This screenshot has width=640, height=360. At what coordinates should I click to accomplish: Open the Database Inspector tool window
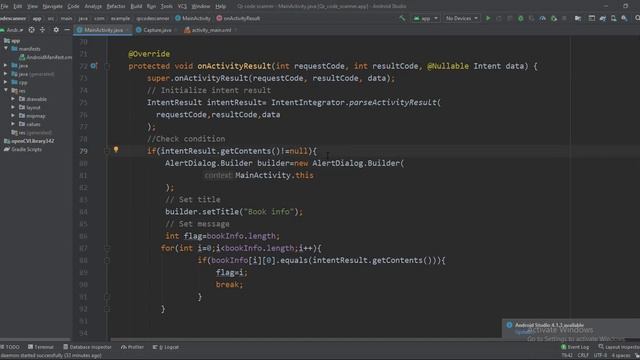click(87, 347)
